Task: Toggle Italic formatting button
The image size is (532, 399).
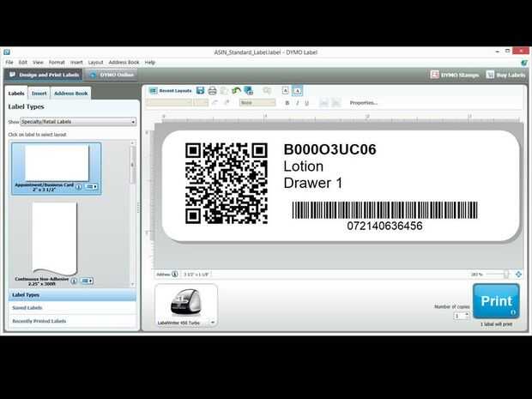Action: click(x=297, y=103)
